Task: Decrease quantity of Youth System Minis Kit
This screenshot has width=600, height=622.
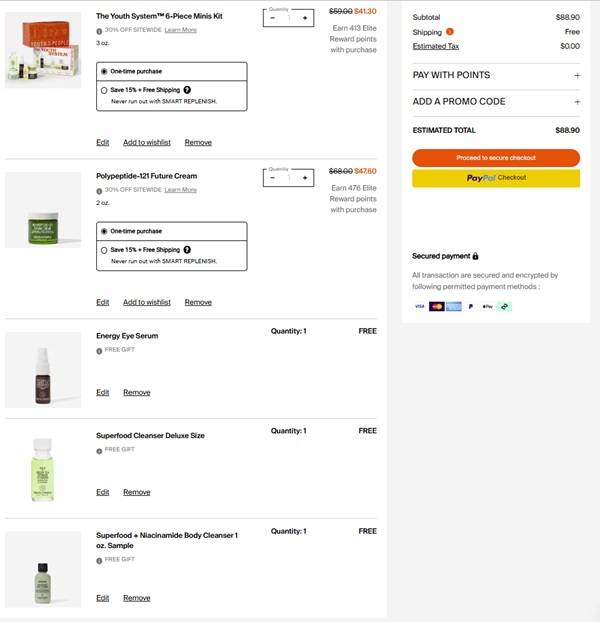Action: tap(272, 18)
